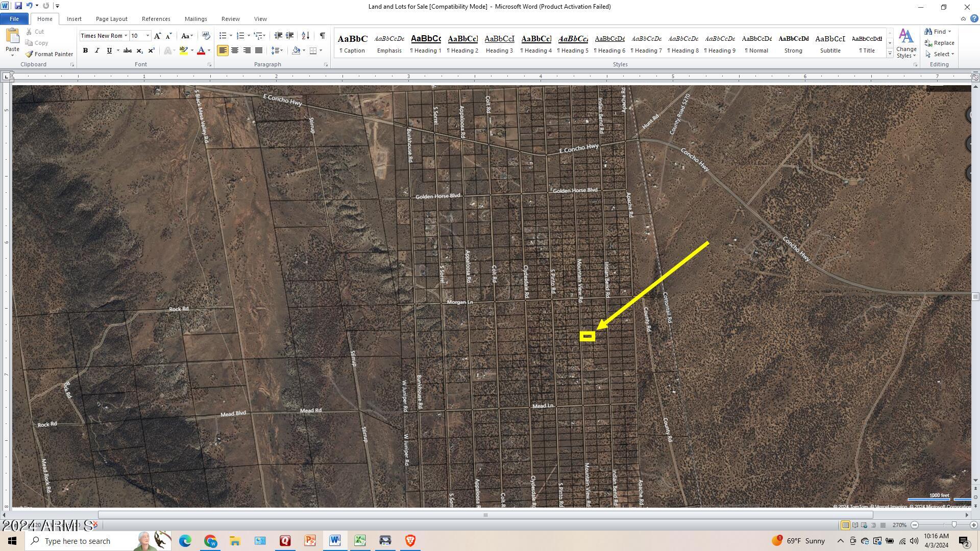Toggle Bold formatting
This screenshot has height=551, width=980.
tap(85, 51)
